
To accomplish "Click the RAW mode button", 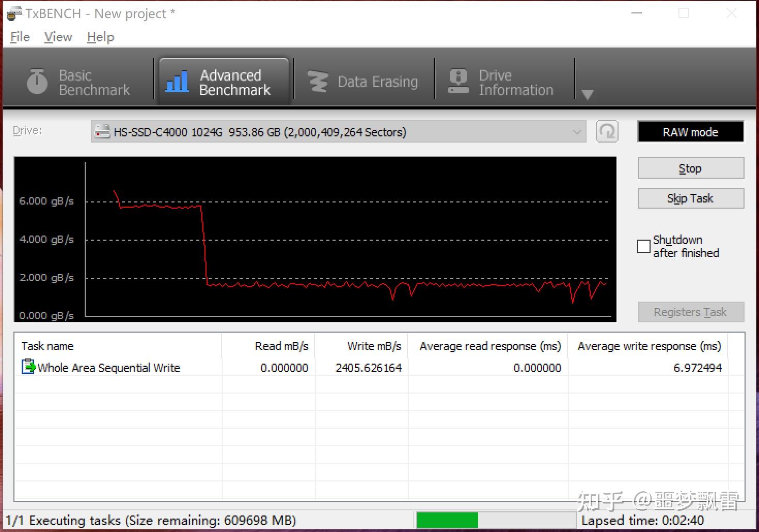I will [x=690, y=132].
